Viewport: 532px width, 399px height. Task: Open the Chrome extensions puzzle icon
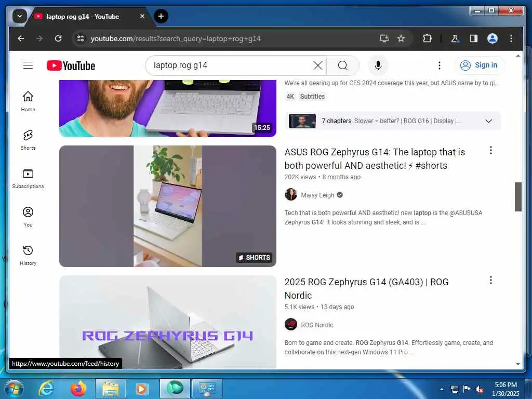tap(427, 38)
